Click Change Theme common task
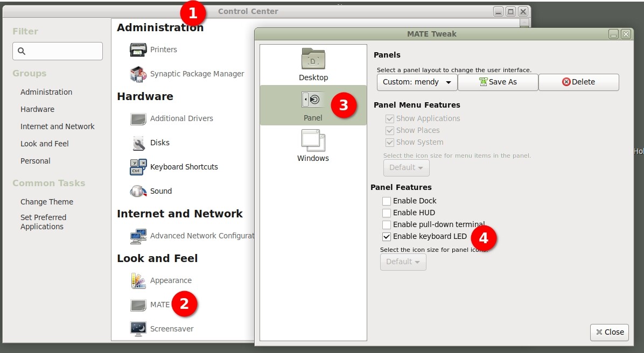The height and width of the screenshot is (353, 644). pos(47,202)
